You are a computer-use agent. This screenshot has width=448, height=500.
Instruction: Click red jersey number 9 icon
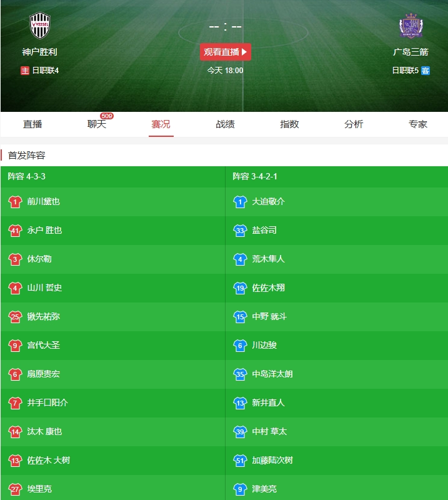(15, 346)
